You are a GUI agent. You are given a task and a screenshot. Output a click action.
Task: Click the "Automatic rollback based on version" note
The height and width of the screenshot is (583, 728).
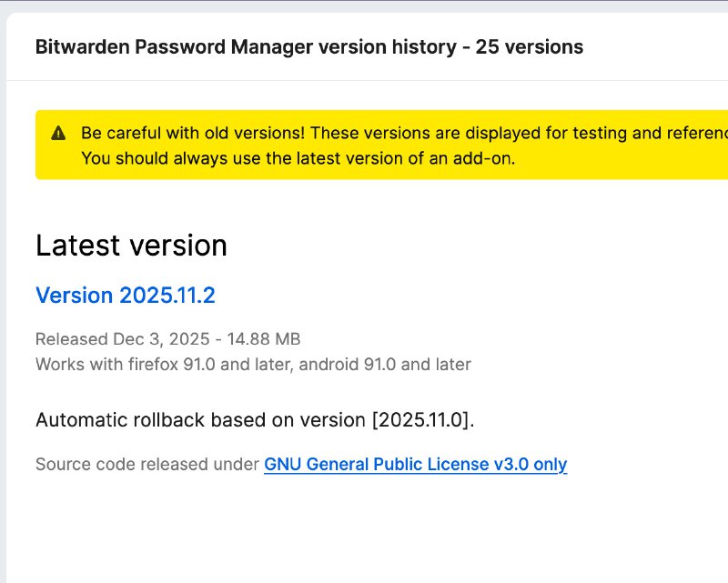pyautogui.click(x=200, y=420)
